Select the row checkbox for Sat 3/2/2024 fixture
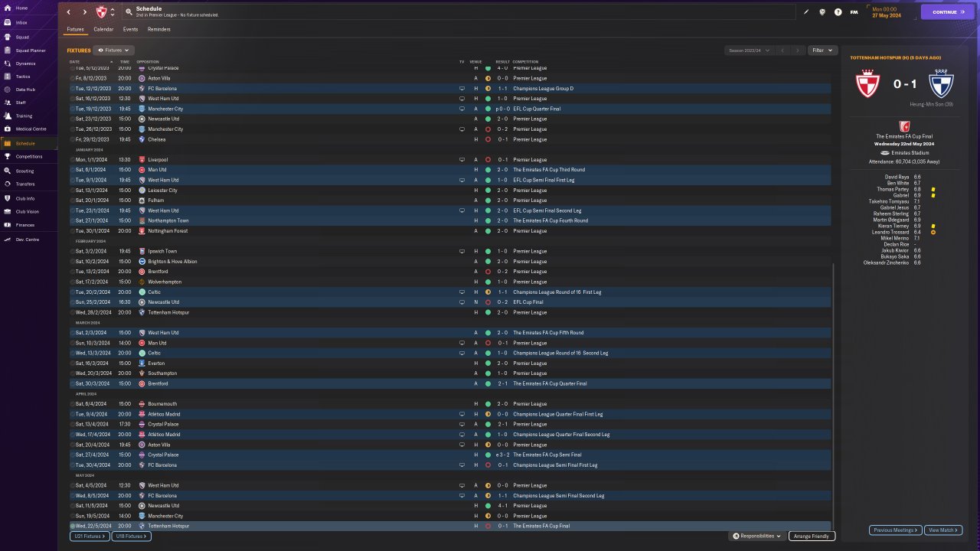The image size is (980, 551). pyautogui.click(x=73, y=251)
